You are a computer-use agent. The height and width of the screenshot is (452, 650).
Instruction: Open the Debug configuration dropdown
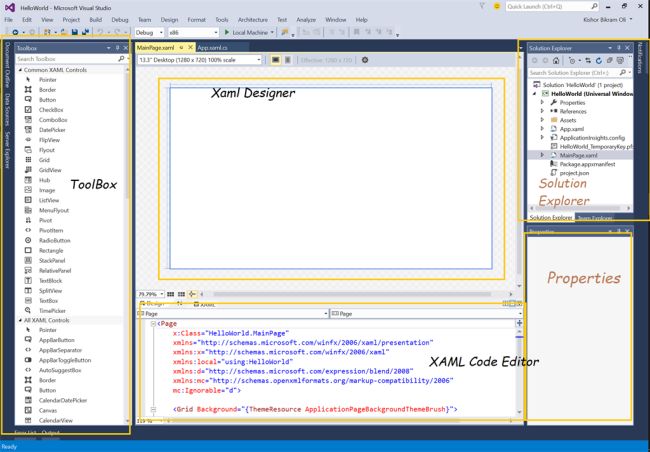151,32
